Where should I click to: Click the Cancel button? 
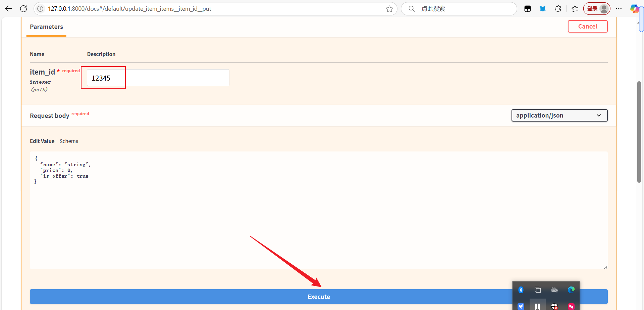588,27
